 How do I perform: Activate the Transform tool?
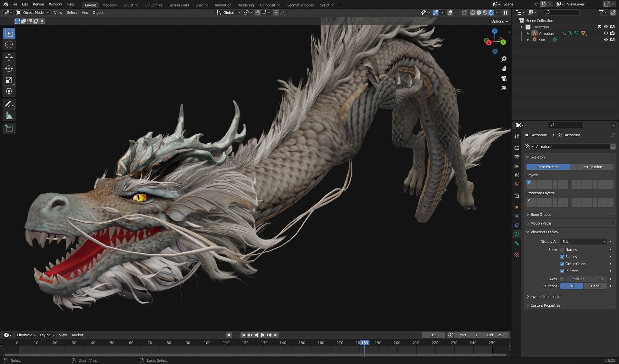(x=9, y=91)
